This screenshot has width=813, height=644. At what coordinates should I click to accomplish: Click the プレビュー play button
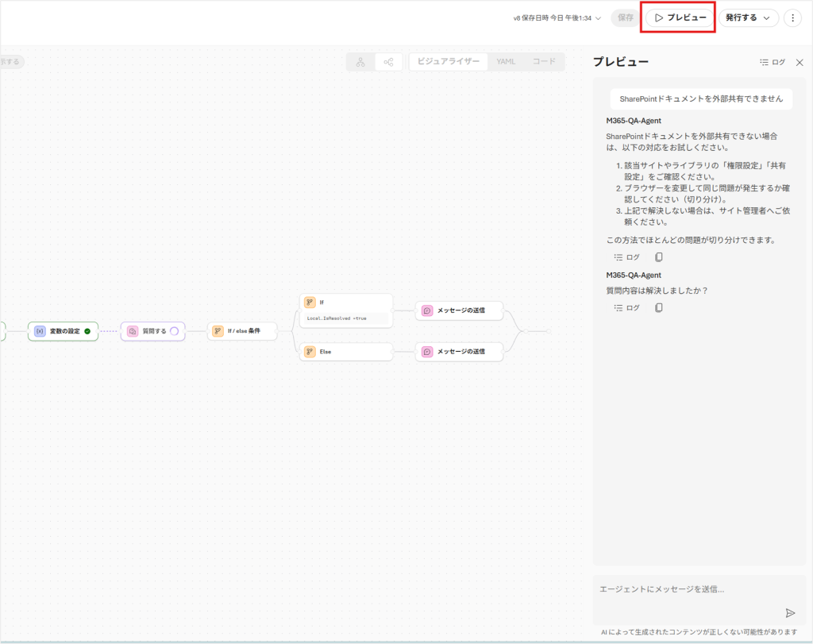[680, 17]
